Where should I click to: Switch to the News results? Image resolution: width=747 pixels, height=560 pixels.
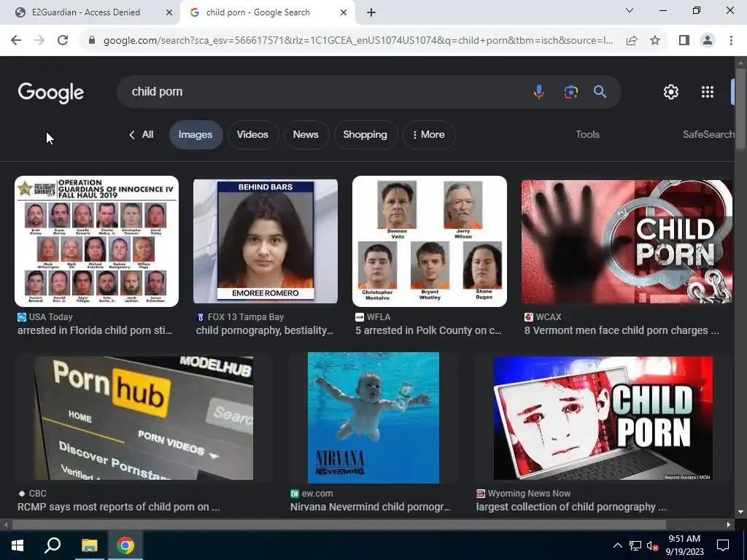pyautogui.click(x=306, y=135)
